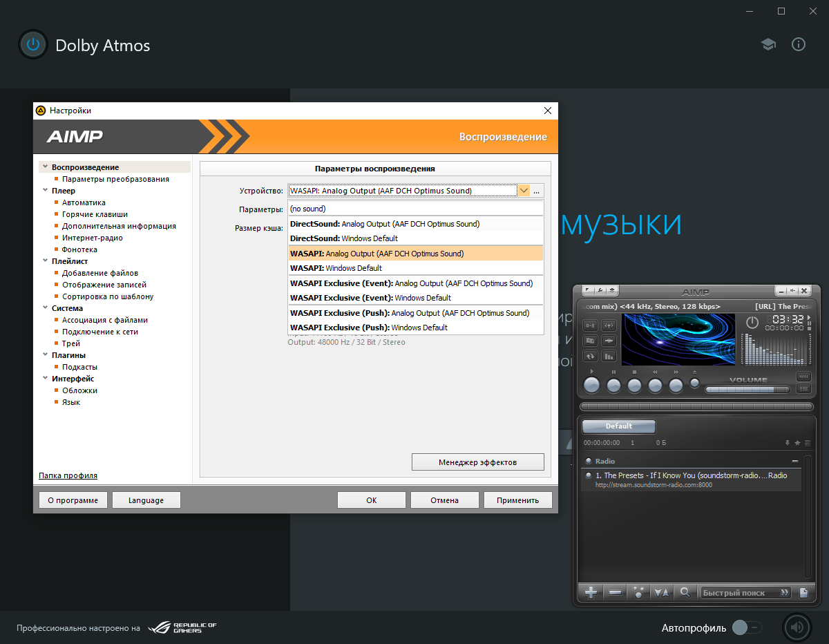Collapse Система tree section
This screenshot has width=829, height=644.
45,308
